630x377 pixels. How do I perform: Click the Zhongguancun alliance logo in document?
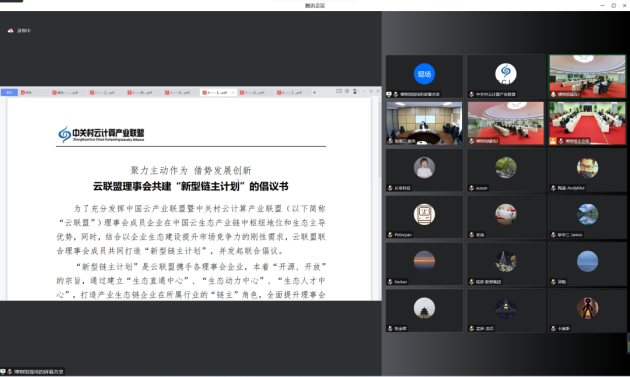tap(64, 135)
